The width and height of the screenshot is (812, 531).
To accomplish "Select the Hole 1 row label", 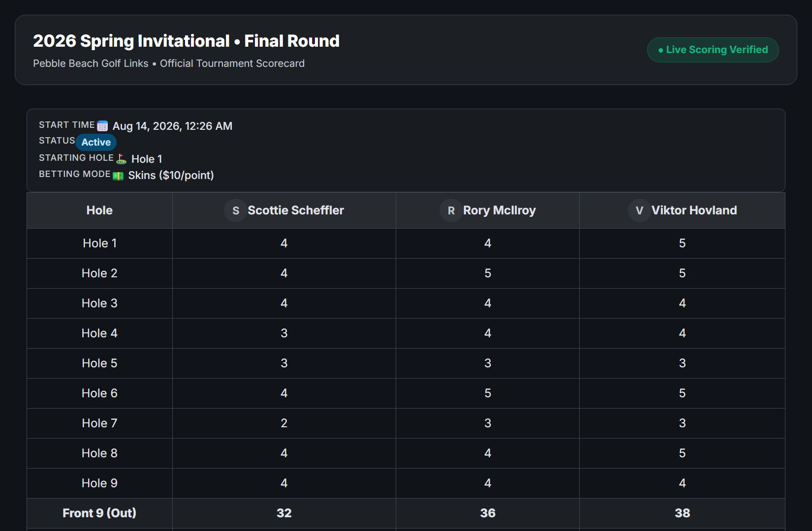I will click(99, 243).
